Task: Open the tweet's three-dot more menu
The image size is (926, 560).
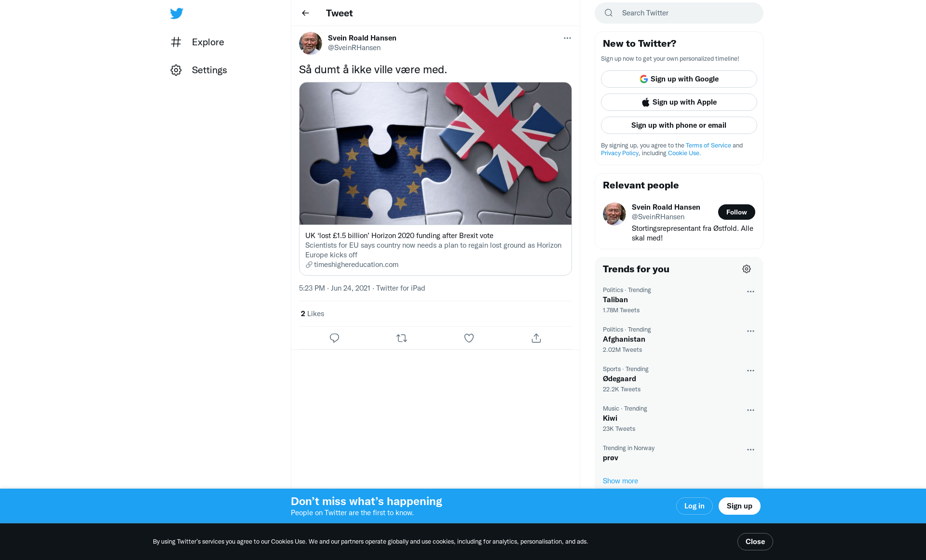Action: 567,38
